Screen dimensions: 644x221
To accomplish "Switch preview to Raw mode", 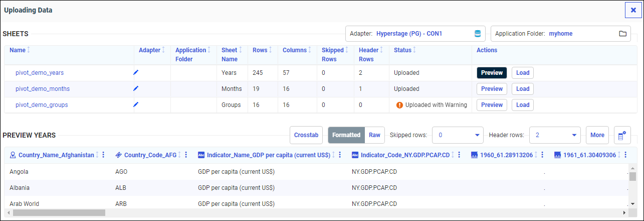I will [x=374, y=135].
